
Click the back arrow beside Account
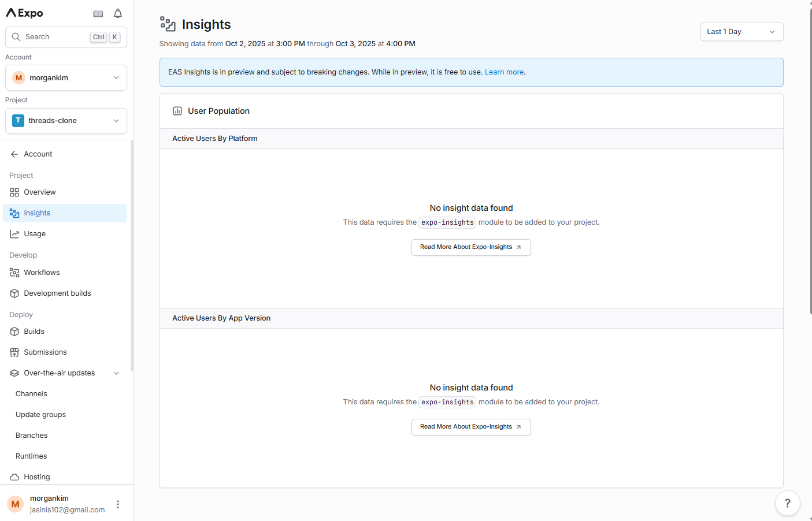14,154
